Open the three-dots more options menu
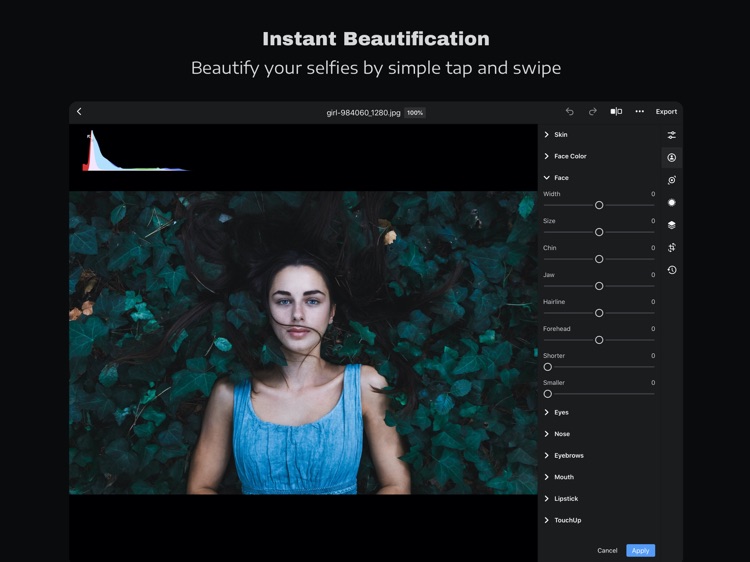The width and height of the screenshot is (750, 562). (x=640, y=111)
